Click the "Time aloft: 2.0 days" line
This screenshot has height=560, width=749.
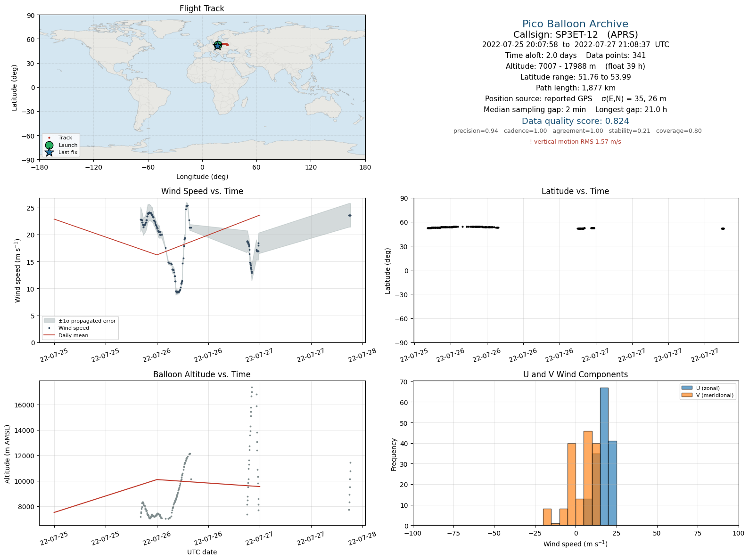575,56
